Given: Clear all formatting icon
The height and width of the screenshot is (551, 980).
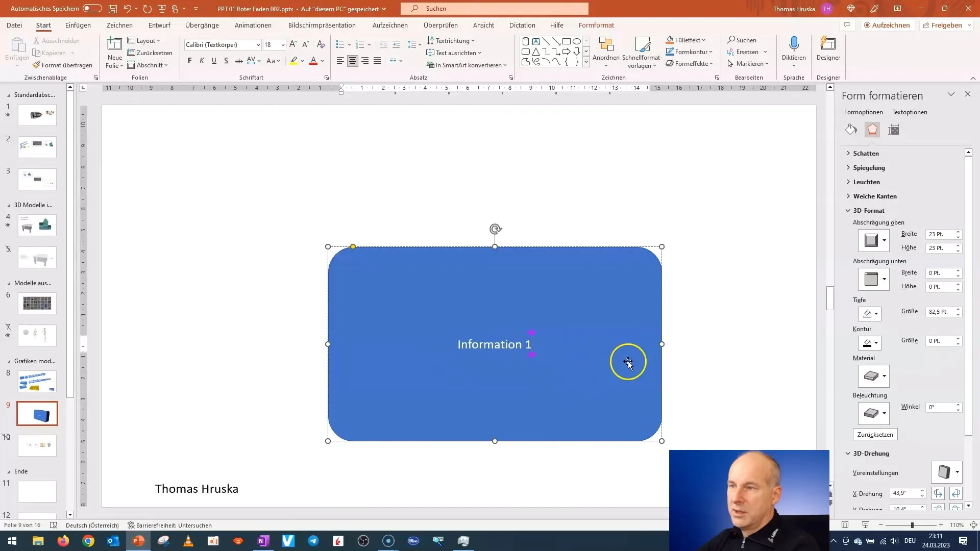Looking at the screenshot, I should [321, 45].
